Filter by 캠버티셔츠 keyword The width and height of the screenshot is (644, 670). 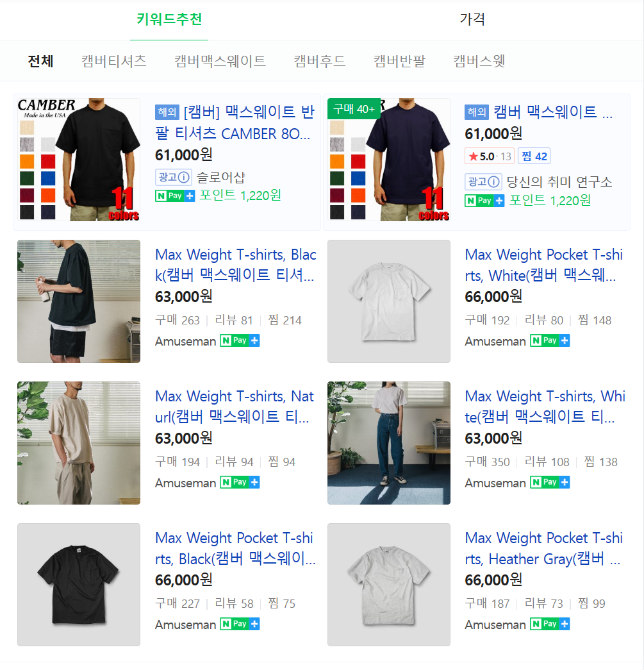113,61
